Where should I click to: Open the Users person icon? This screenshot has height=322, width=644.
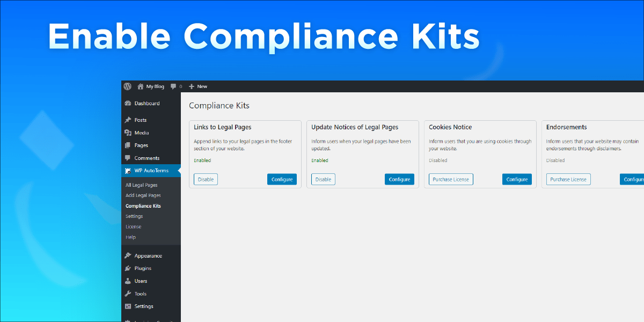[x=128, y=281]
